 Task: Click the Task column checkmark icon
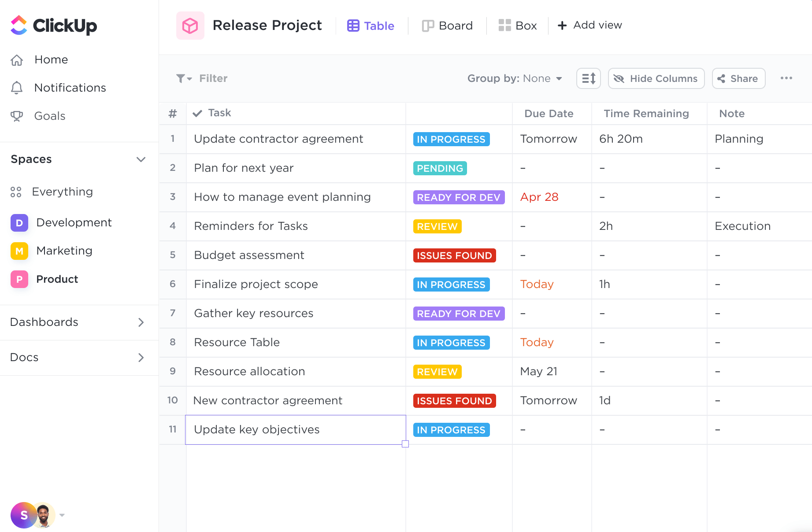197,113
